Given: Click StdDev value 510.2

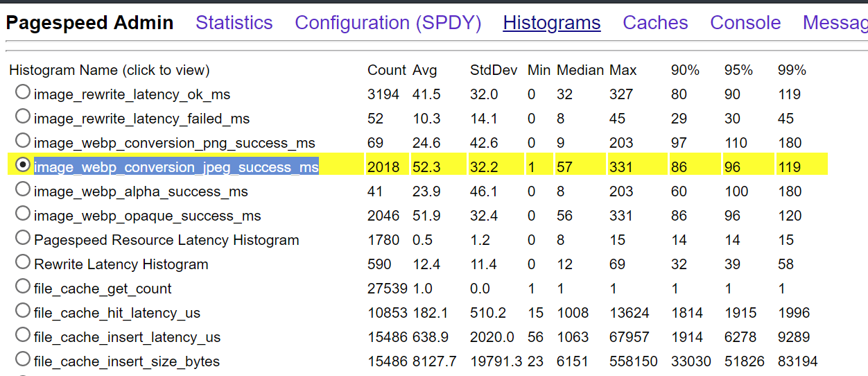Looking at the screenshot, I should 488,313.
